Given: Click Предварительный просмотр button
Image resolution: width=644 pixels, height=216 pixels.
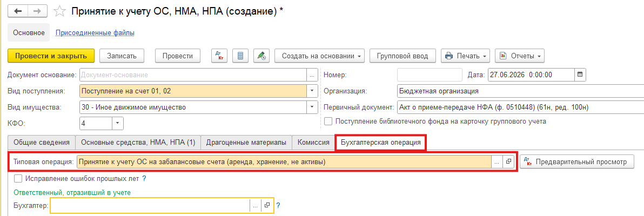Looking at the screenshot, I should point(577,162).
